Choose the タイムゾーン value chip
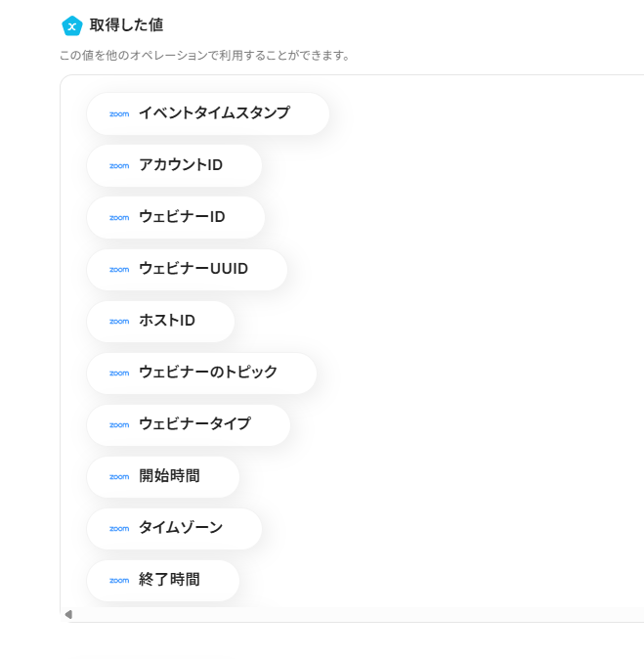The height and width of the screenshot is (659, 644). coord(175,528)
